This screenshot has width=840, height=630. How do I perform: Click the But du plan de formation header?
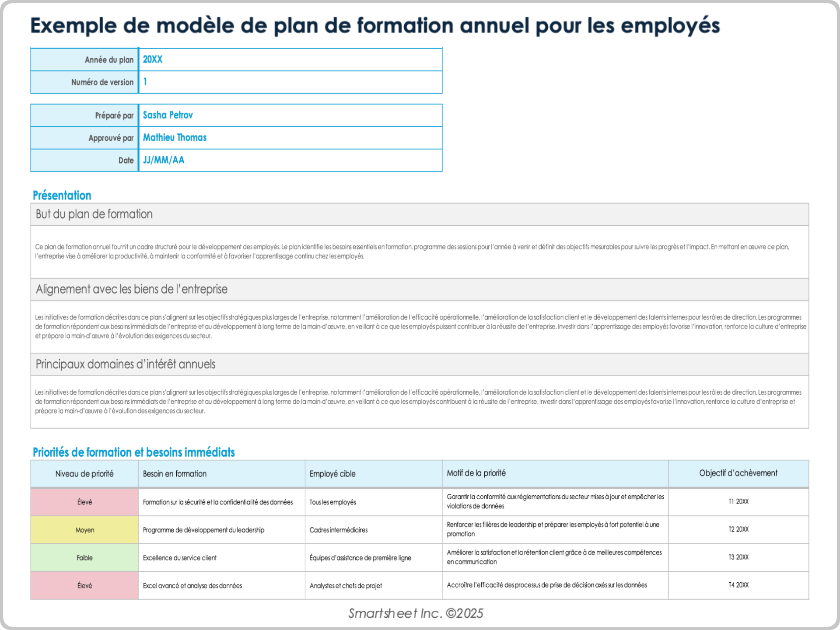[x=94, y=214]
